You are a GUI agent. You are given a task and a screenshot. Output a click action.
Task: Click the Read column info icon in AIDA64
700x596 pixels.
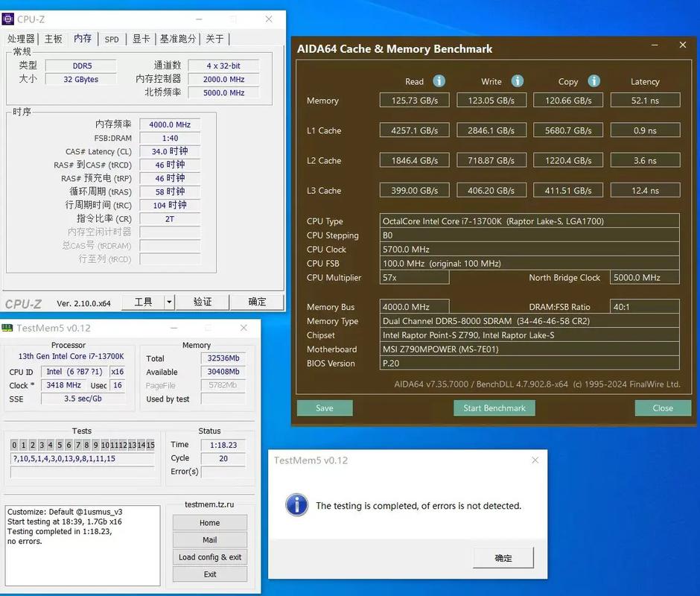[x=439, y=81]
